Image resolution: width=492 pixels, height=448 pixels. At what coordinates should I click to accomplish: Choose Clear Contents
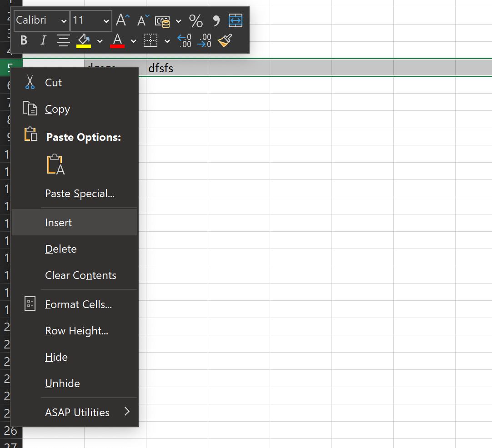click(80, 275)
